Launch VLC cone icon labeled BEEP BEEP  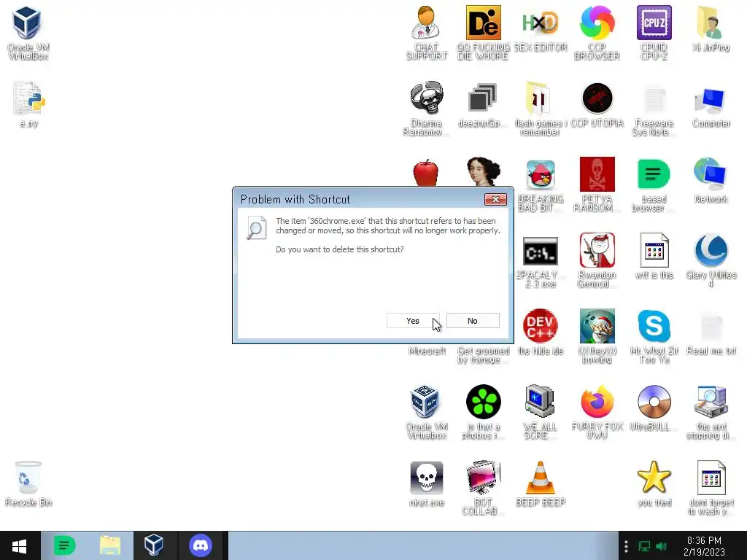tap(541, 484)
